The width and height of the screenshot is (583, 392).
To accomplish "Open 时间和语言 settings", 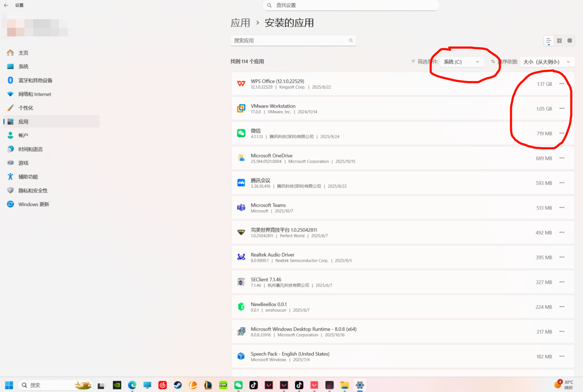I will (51, 149).
